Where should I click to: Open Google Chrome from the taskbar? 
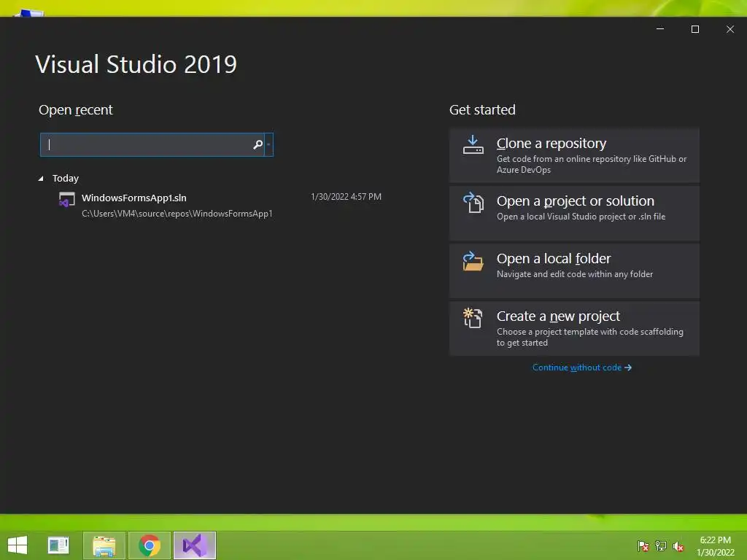point(149,545)
